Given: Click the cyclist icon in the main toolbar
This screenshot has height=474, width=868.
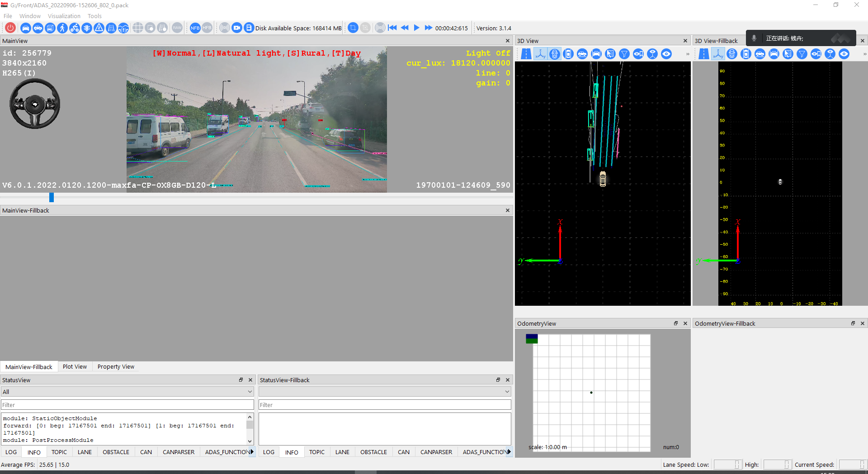Looking at the screenshot, I should coord(75,28).
